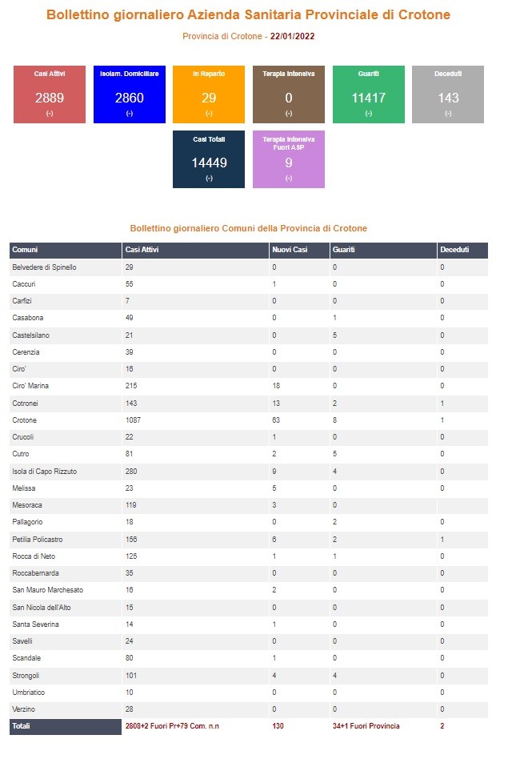Select the Crotone row in table
This screenshot has width=532, height=763.
249,420
